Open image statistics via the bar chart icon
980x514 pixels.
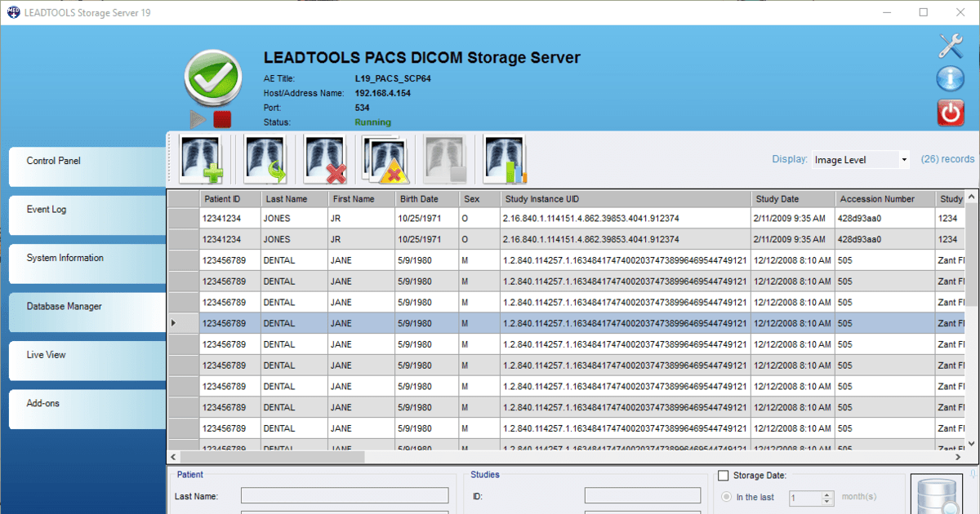[504, 159]
